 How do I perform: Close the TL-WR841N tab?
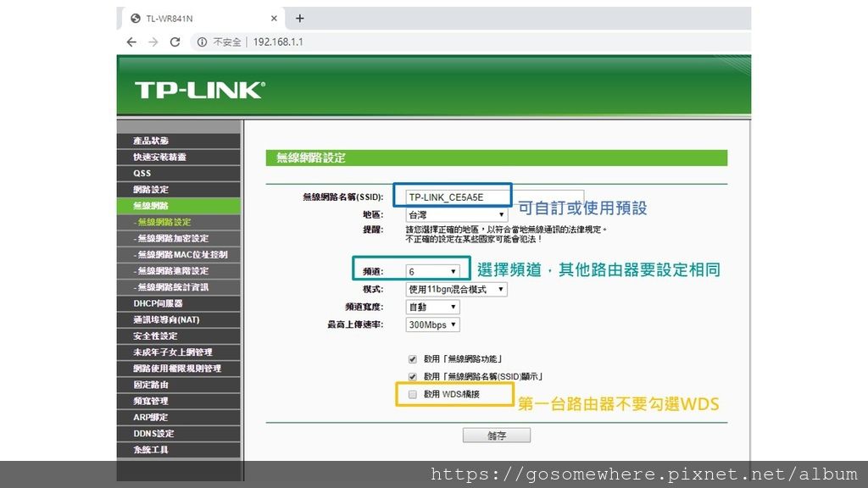[x=274, y=19]
